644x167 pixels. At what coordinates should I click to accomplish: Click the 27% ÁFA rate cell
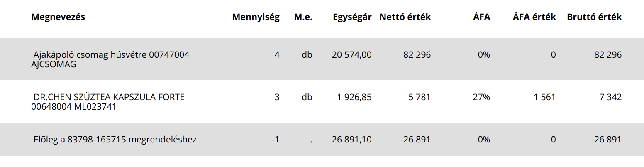pos(481,97)
